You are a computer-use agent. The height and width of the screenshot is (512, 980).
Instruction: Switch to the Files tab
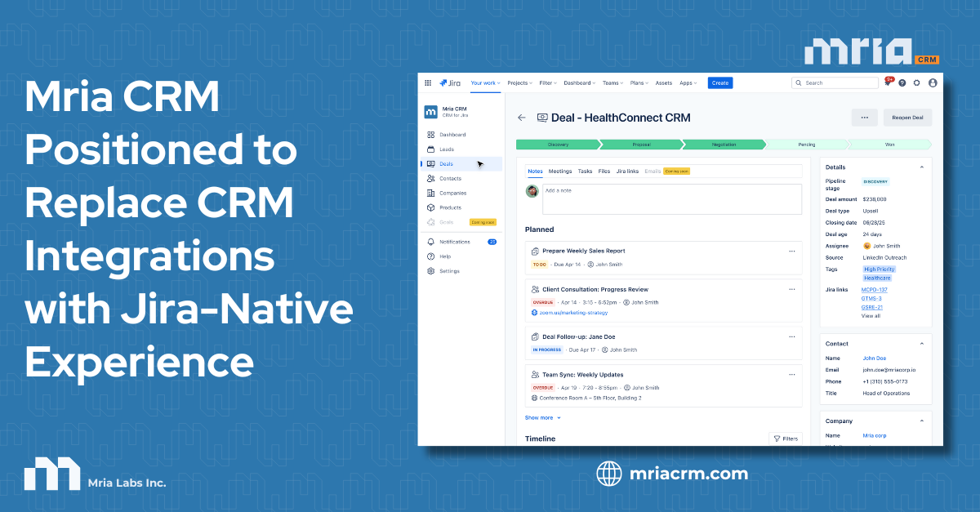coord(604,171)
